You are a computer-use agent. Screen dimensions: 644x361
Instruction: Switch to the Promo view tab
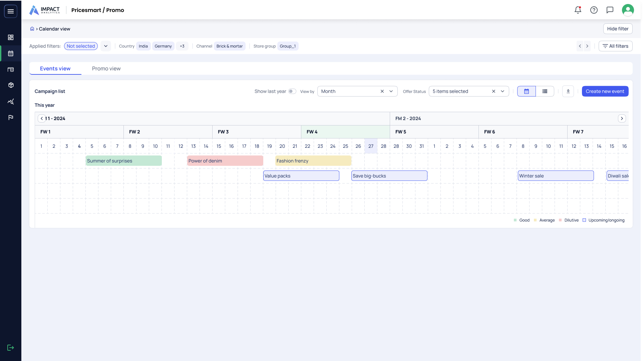[106, 68]
